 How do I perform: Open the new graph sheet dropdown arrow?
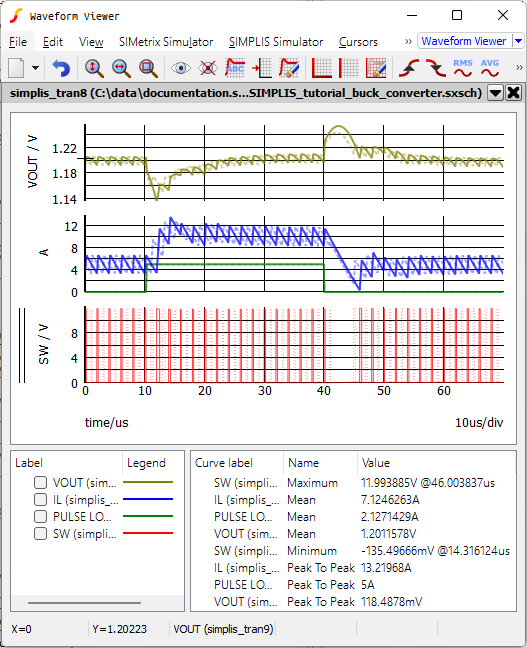36,68
